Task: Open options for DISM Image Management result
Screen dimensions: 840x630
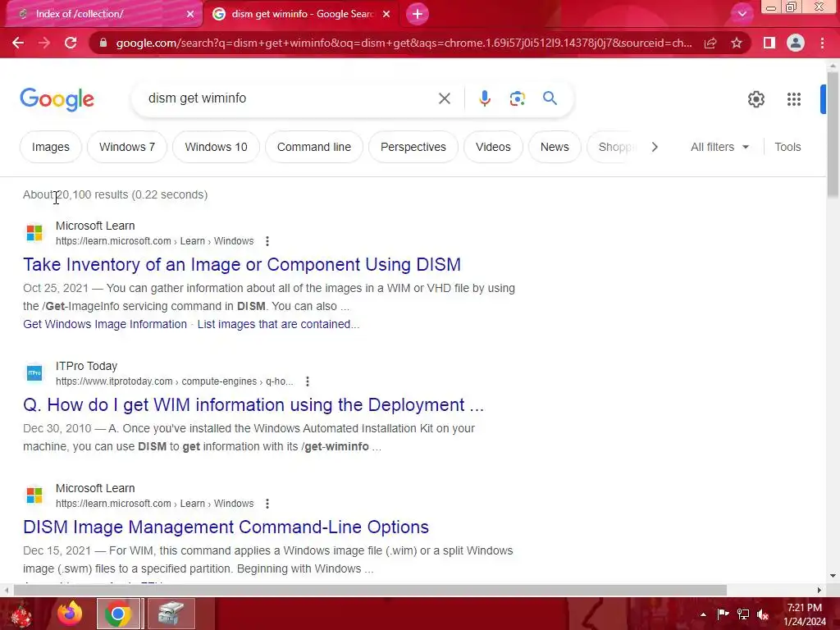Action: pos(267,504)
